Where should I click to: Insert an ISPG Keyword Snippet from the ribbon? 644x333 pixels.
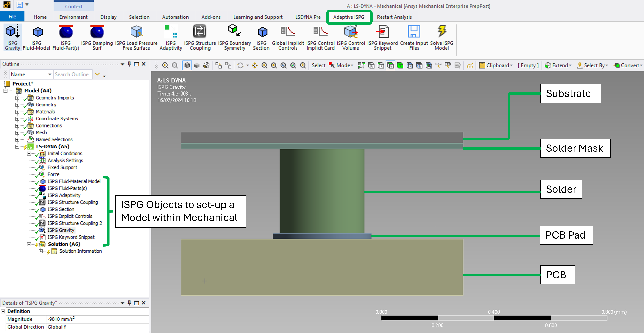[x=382, y=37]
